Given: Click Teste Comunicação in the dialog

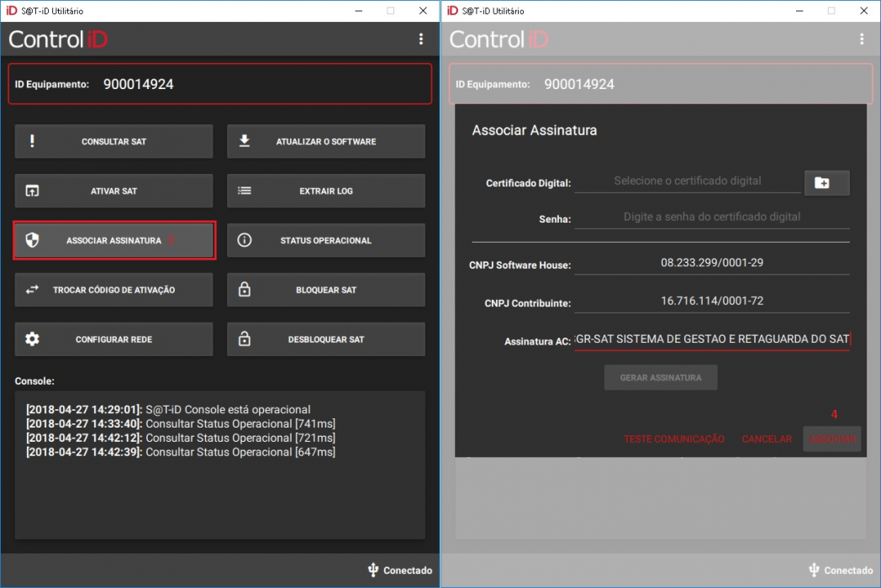Looking at the screenshot, I should point(673,438).
